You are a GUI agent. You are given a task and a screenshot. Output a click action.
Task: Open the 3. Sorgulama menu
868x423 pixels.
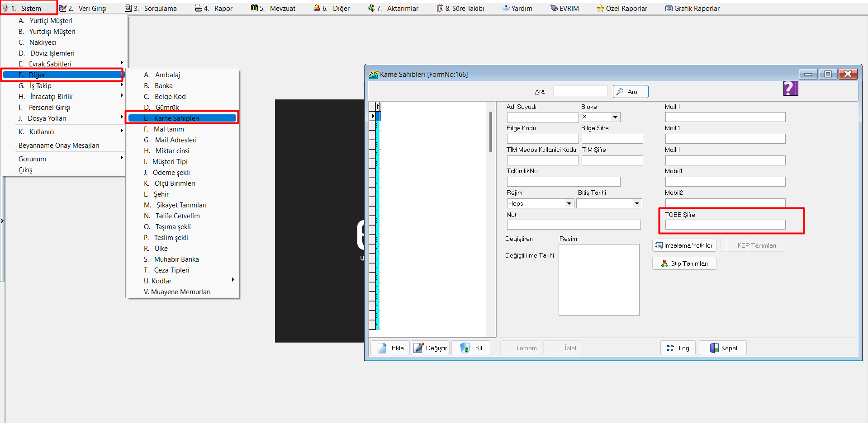(x=151, y=8)
